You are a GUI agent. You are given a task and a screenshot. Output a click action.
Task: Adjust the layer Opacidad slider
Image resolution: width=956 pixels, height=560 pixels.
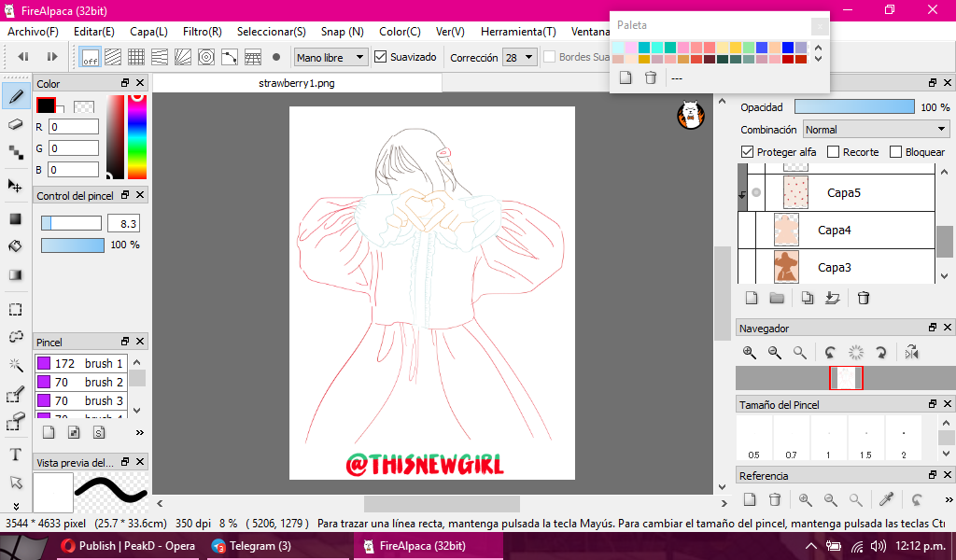click(854, 106)
